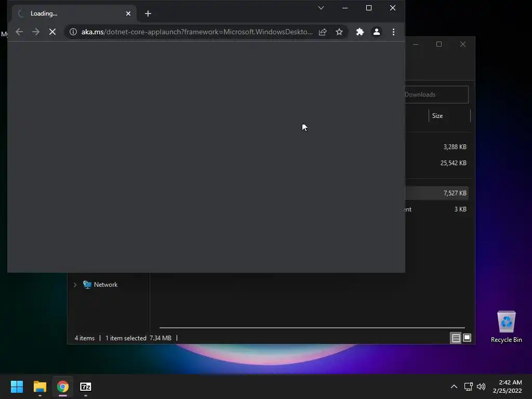This screenshot has height=399, width=532.
Task: Click the Search Downloads box in File Explorer
Action: tap(436, 95)
